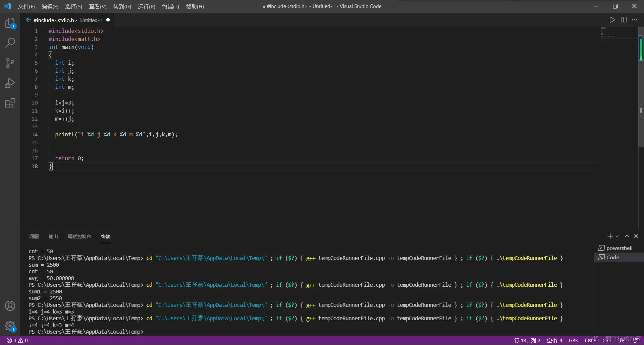Open editor More Actions ellipsis menu

[x=635, y=20]
